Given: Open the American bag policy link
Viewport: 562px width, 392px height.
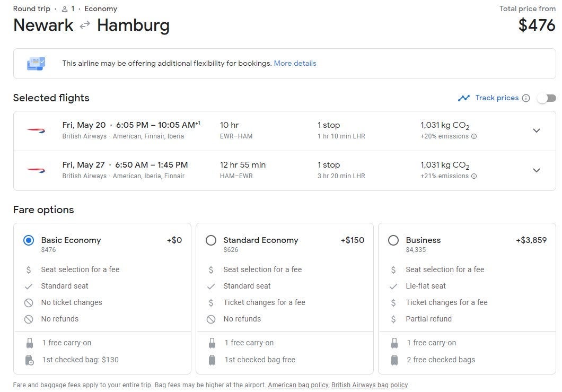Looking at the screenshot, I should click(298, 385).
